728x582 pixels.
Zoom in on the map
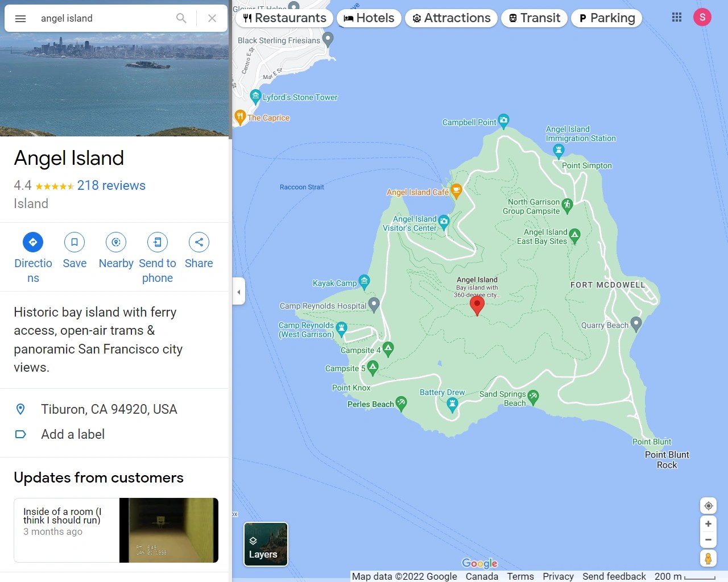pos(708,524)
